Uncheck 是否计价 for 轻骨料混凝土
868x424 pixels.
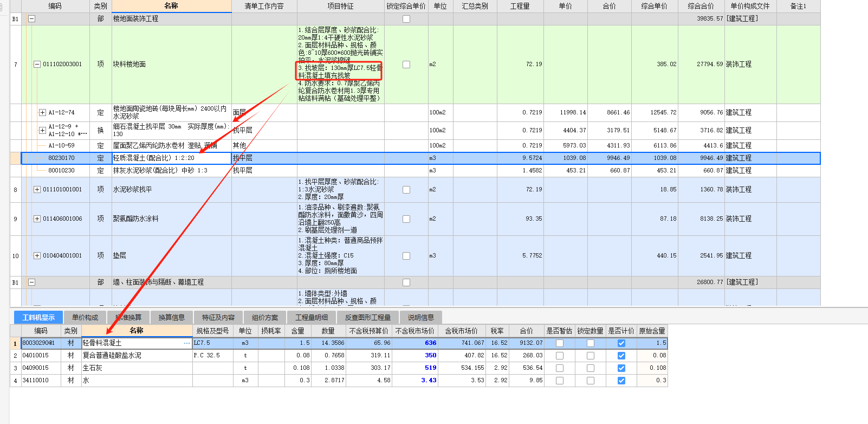tap(621, 343)
